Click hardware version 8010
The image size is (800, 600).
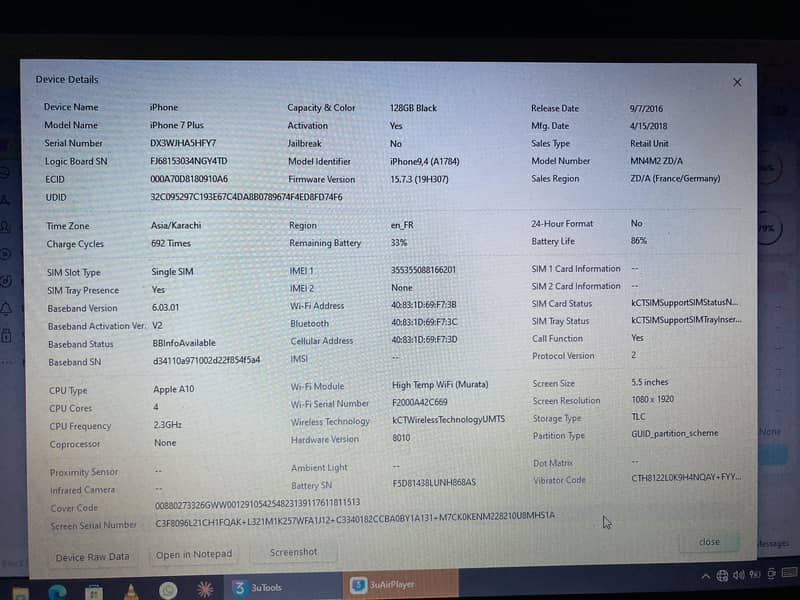point(401,438)
